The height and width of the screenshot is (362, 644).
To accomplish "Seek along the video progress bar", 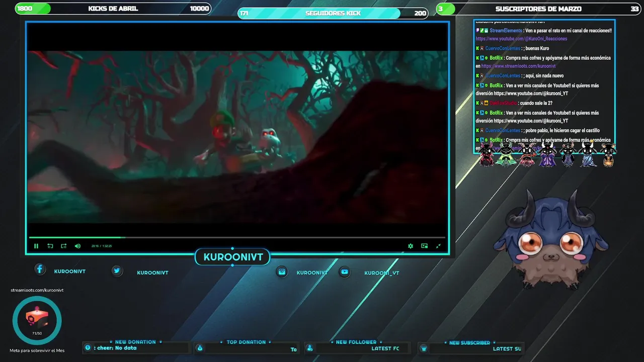I will 237,237.
